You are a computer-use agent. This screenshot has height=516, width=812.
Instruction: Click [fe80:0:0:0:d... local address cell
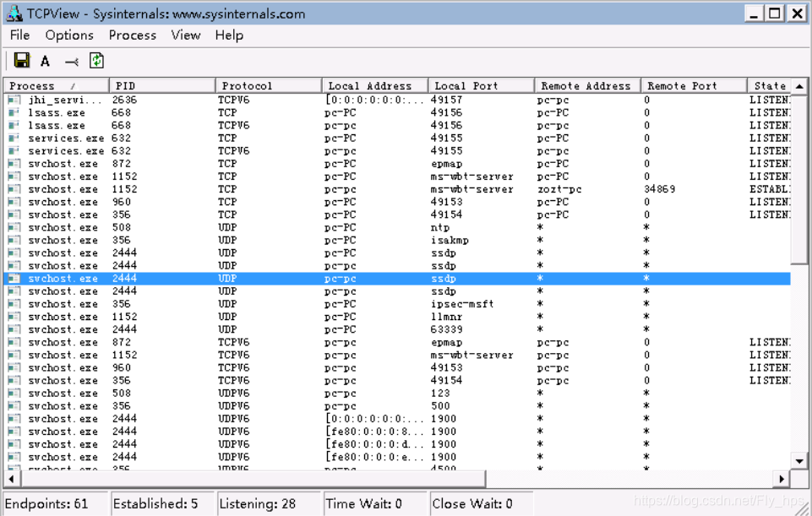[374, 444]
